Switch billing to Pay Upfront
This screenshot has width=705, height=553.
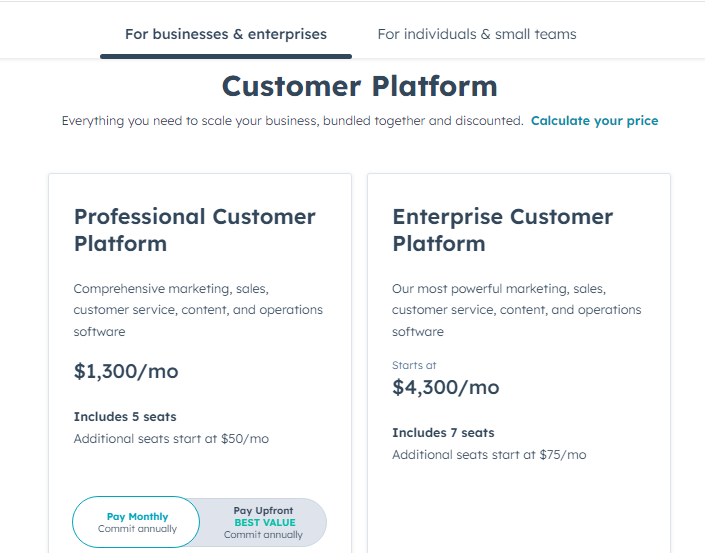click(x=263, y=522)
